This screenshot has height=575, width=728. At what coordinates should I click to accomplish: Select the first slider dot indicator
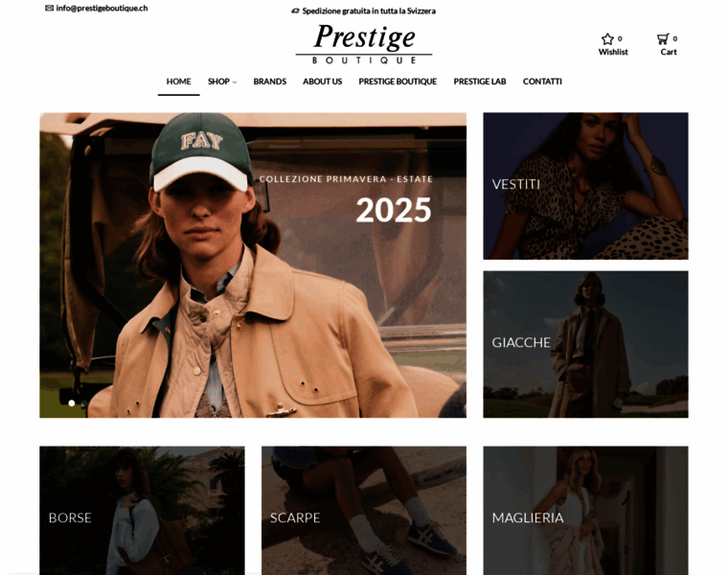(72, 403)
